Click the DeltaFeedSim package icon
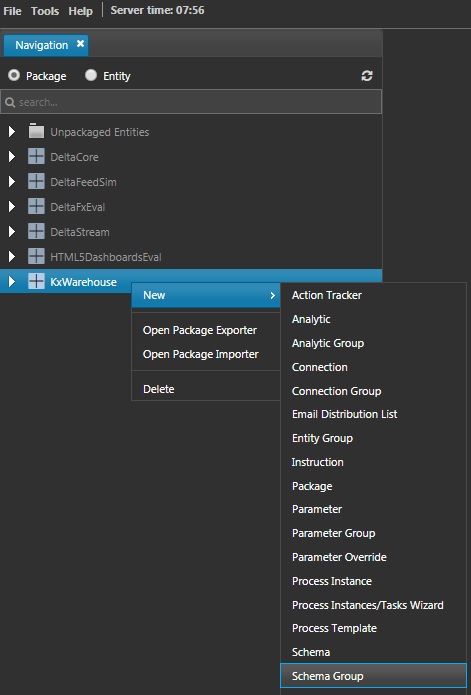This screenshot has width=471, height=695. click(x=36, y=182)
